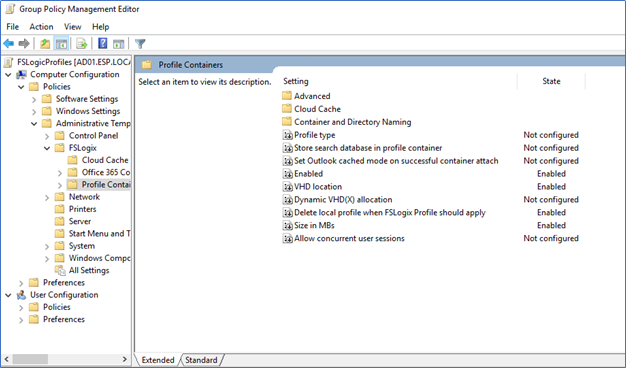Click the All Settings icon in tree
This screenshot has height=368, width=626.
tap(60, 271)
